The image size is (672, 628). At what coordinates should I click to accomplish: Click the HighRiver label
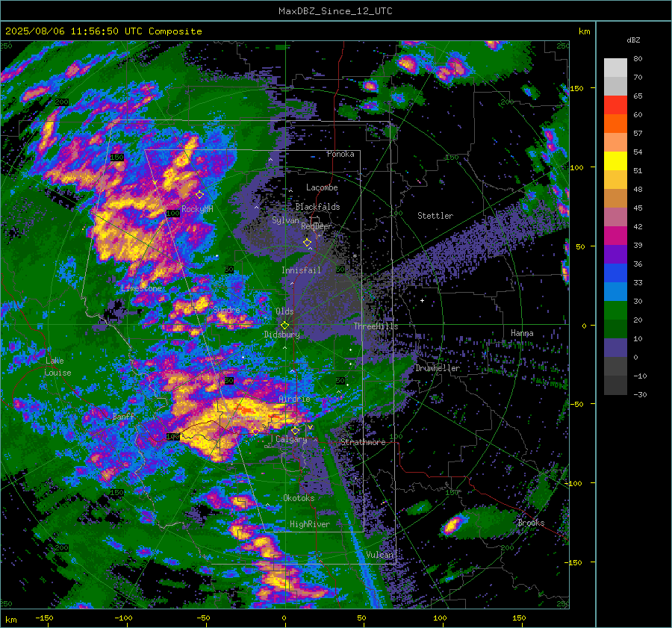coord(310,524)
